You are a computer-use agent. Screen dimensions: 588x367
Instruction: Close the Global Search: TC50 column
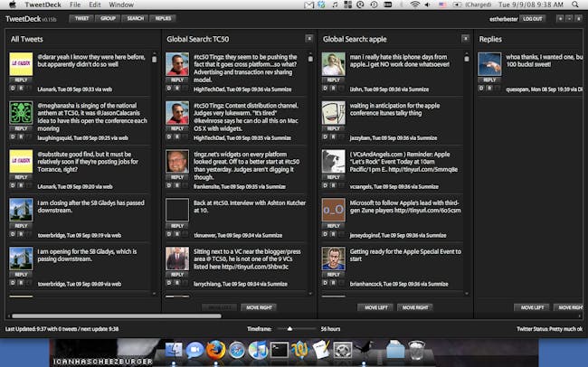point(309,38)
